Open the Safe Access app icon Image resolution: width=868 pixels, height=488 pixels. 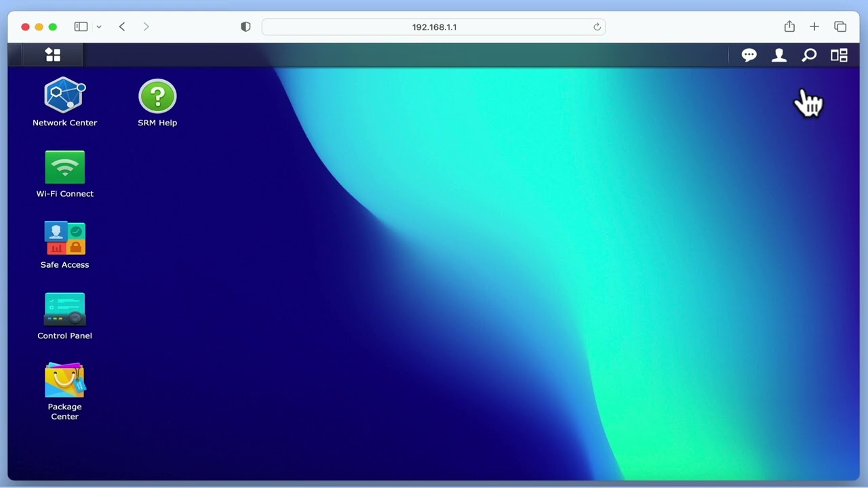pyautogui.click(x=65, y=238)
